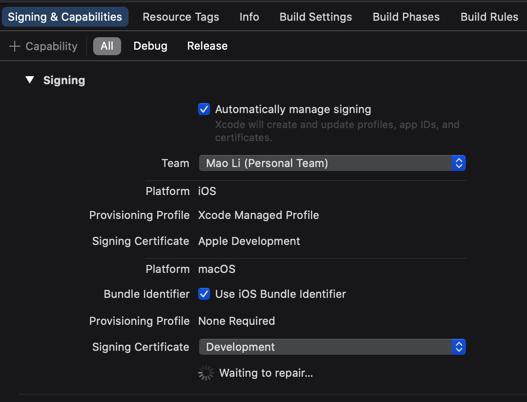
Task: Click the Xcode Managed Profile text
Action: pyautogui.click(x=258, y=215)
